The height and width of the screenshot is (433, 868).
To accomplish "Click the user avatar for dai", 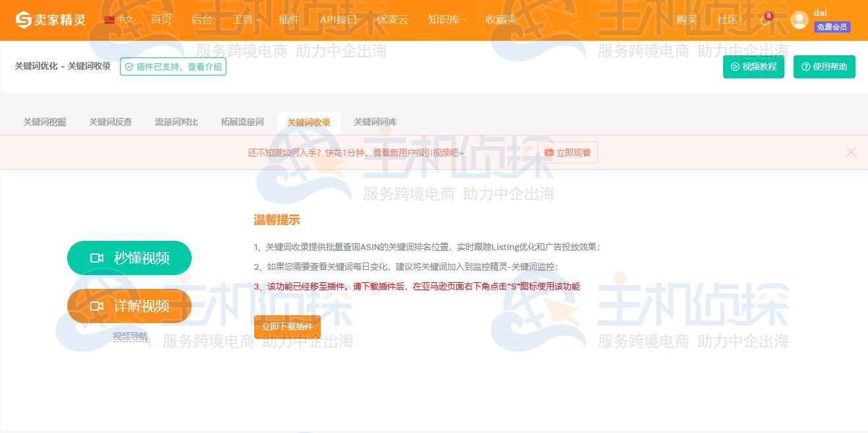I will (x=799, y=20).
